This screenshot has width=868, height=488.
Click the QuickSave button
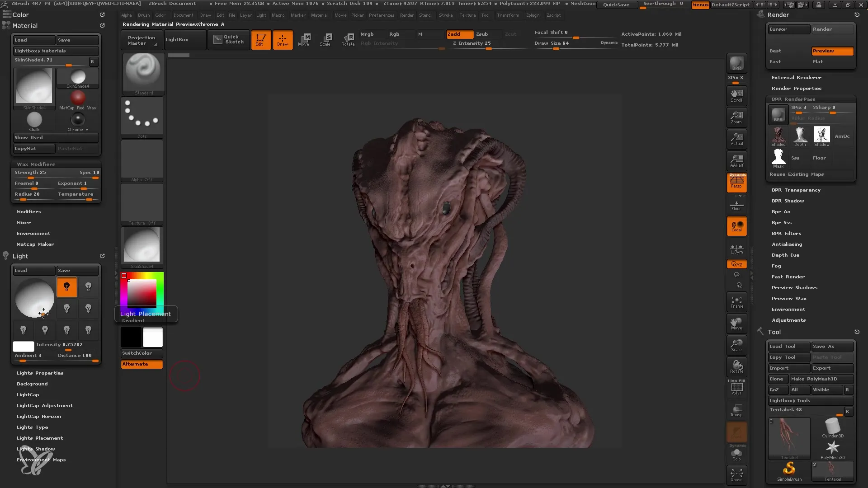[616, 4]
